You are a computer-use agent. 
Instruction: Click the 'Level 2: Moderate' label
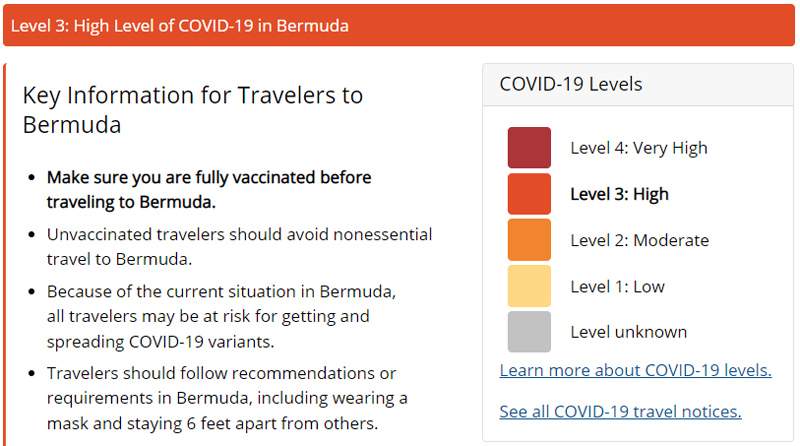click(639, 240)
